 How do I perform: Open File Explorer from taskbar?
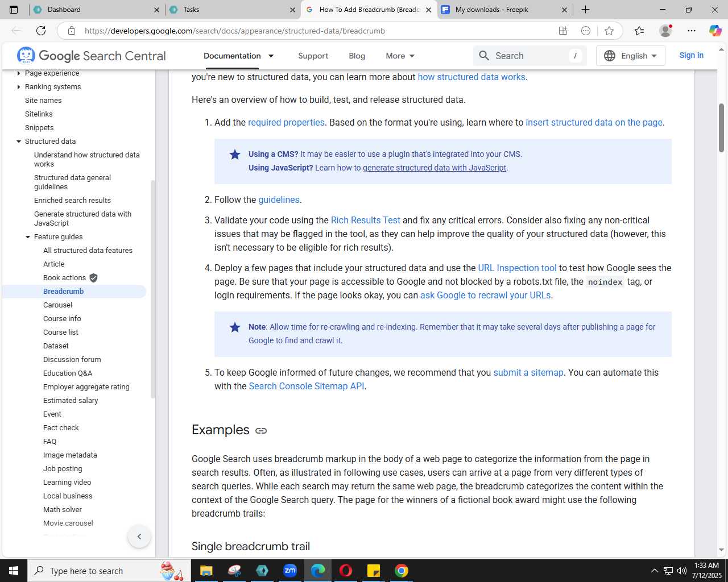point(206,571)
